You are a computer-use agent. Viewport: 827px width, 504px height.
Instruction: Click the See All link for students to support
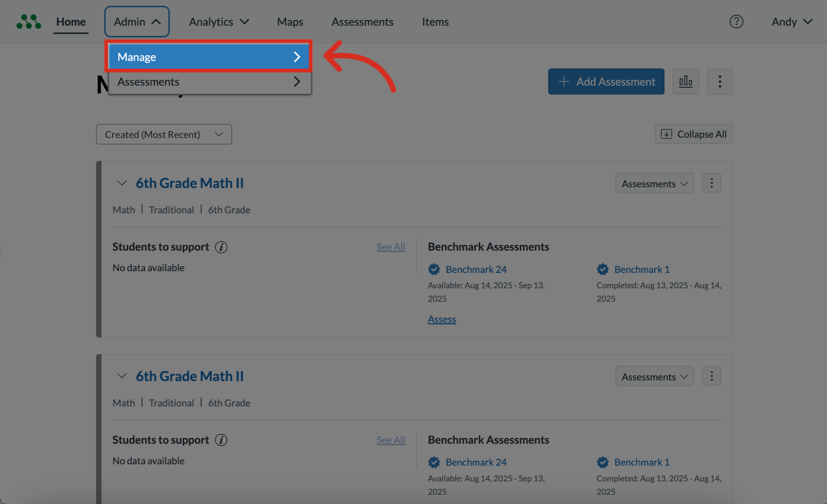[x=391, y=247]
